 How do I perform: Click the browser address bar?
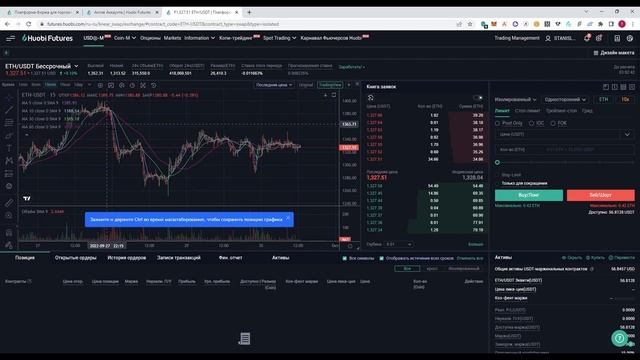[x=245, y=24]
